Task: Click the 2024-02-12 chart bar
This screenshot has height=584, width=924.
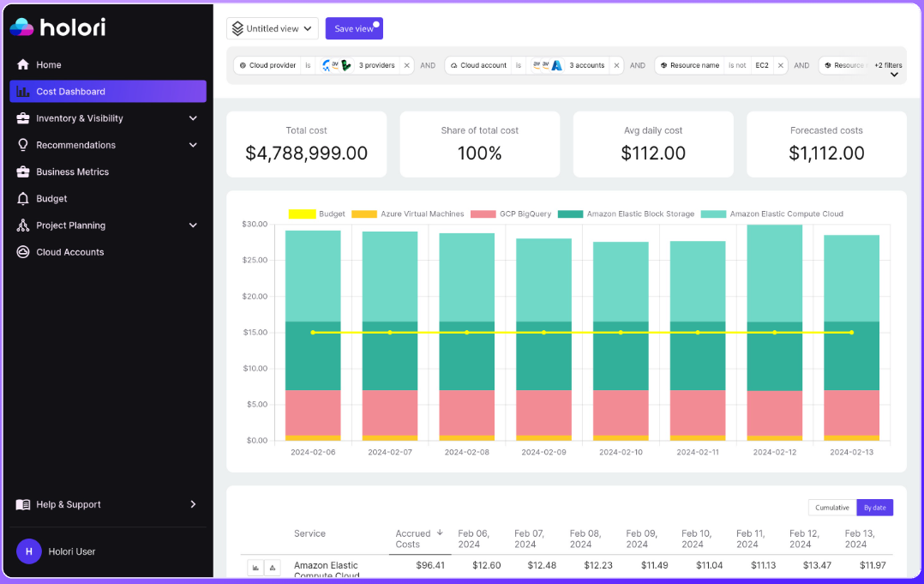Action: click(x=774, y=333)
